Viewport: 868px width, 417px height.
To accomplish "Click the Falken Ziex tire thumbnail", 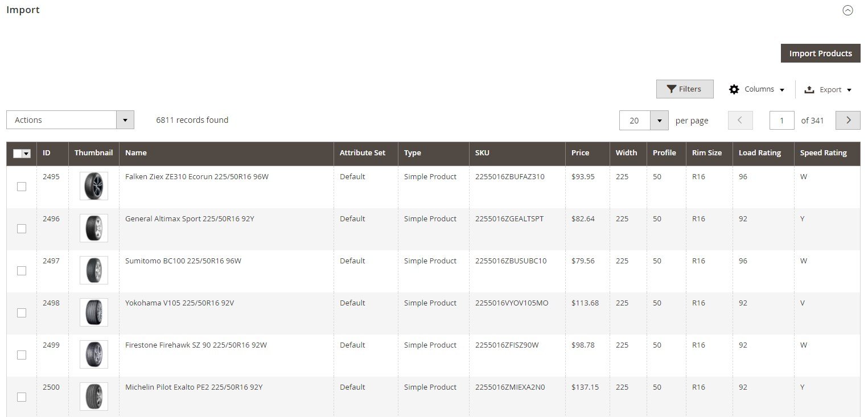I will (94, 186).
